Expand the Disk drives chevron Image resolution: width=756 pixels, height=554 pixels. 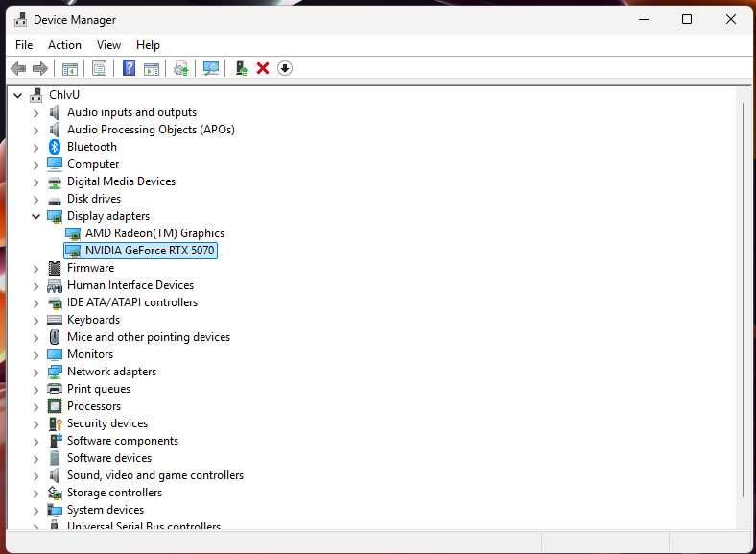[35, 200]
